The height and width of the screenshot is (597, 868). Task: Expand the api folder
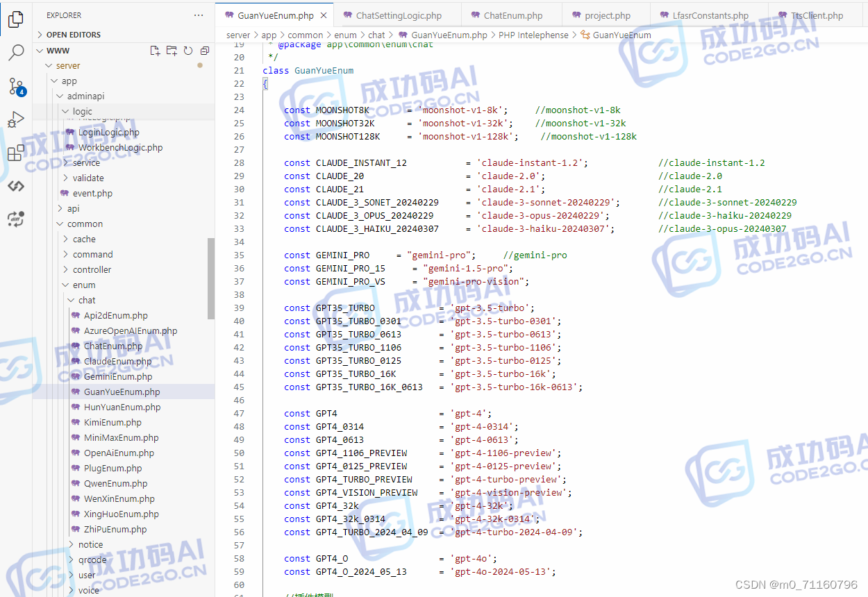(x=73, y=209)
